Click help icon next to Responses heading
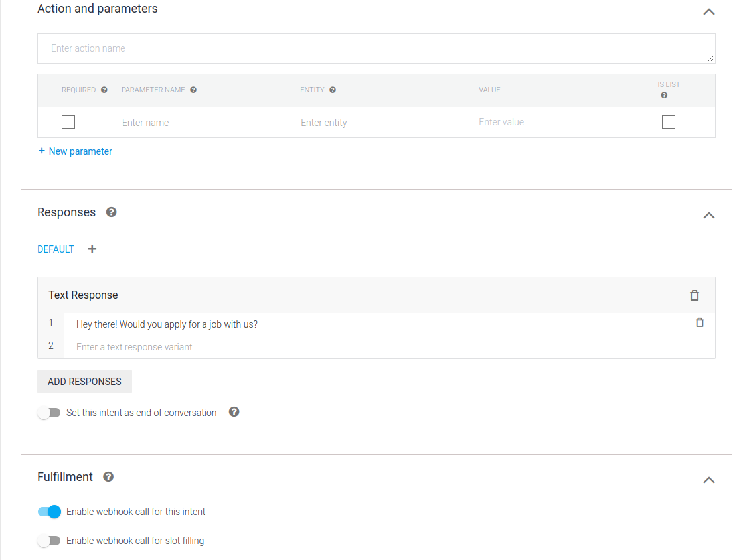Image resolution: width=739 pixels, height=560 pixels. click(x=112, y=212)
